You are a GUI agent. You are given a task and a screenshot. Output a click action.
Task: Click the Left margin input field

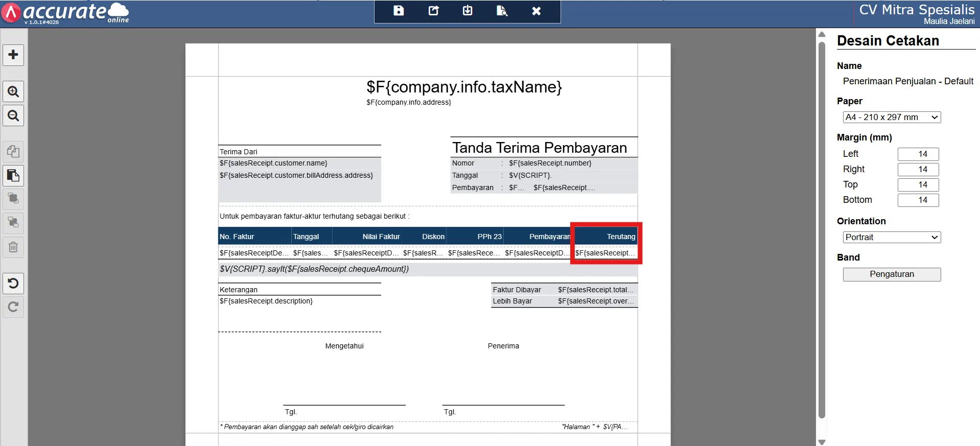pos(918,154)
